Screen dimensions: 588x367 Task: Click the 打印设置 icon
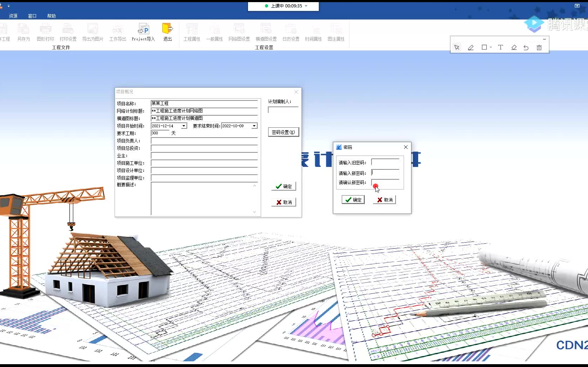[x=68, y=32]
